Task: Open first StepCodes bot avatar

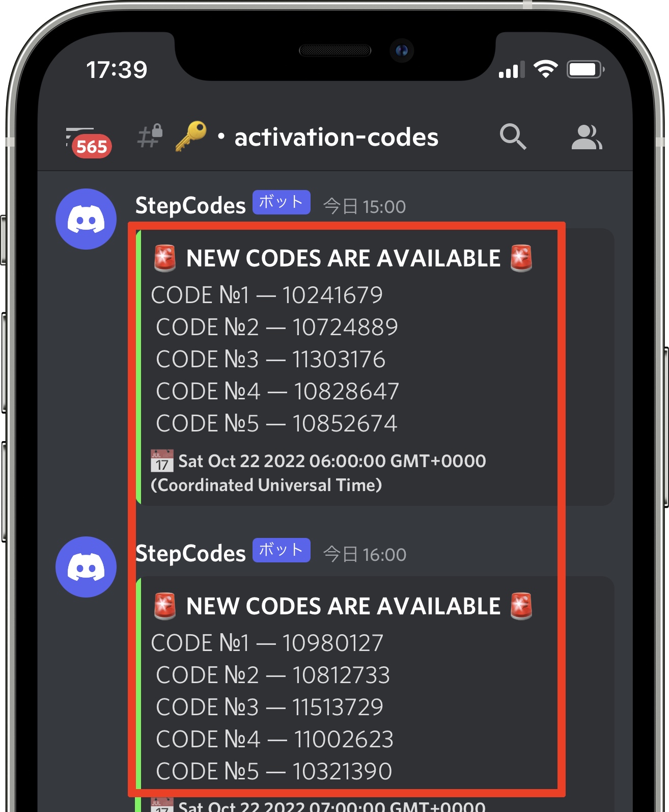Action: (86, 219)
